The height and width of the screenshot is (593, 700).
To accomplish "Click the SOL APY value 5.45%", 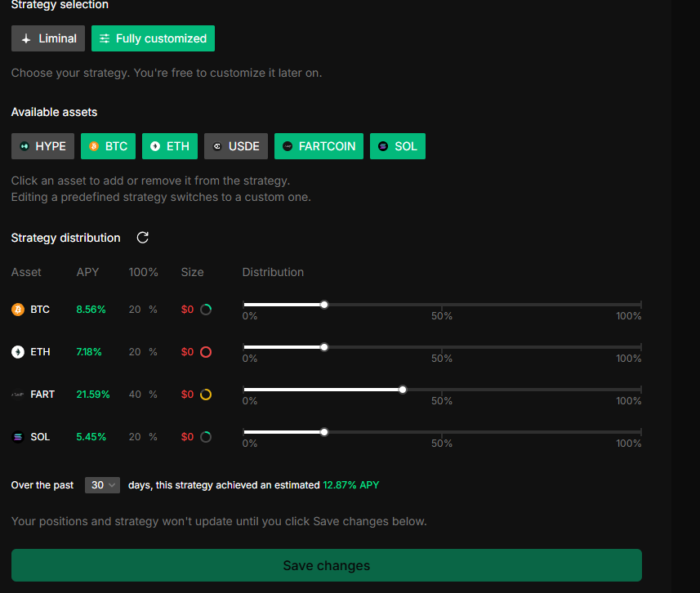I will click(x=91, y=437).
